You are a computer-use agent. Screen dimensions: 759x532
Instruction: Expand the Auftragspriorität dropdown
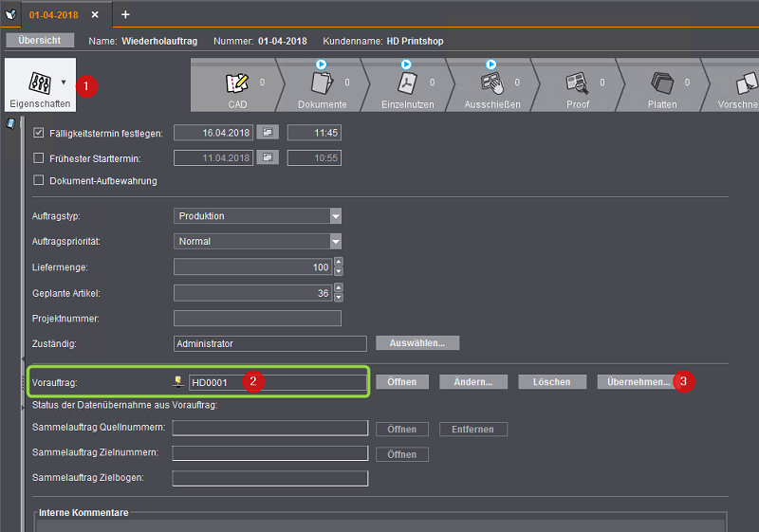coord(335,242)
